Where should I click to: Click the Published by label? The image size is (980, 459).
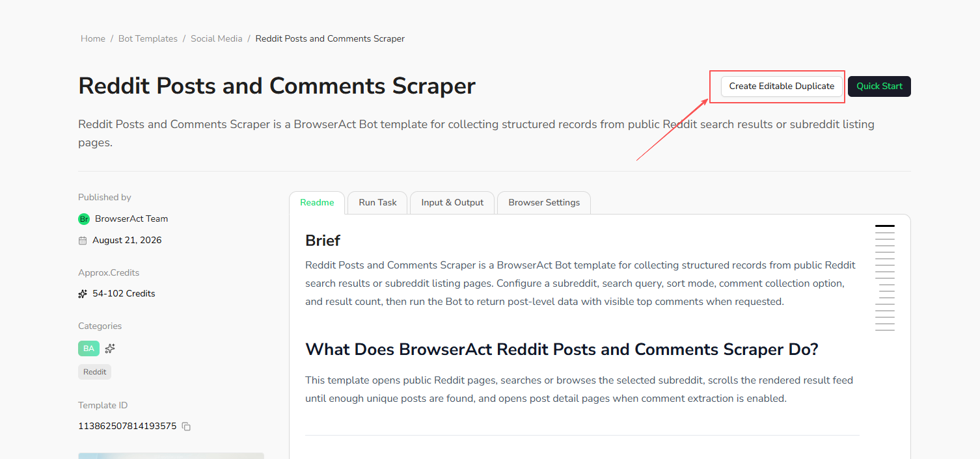pos(105,198)
